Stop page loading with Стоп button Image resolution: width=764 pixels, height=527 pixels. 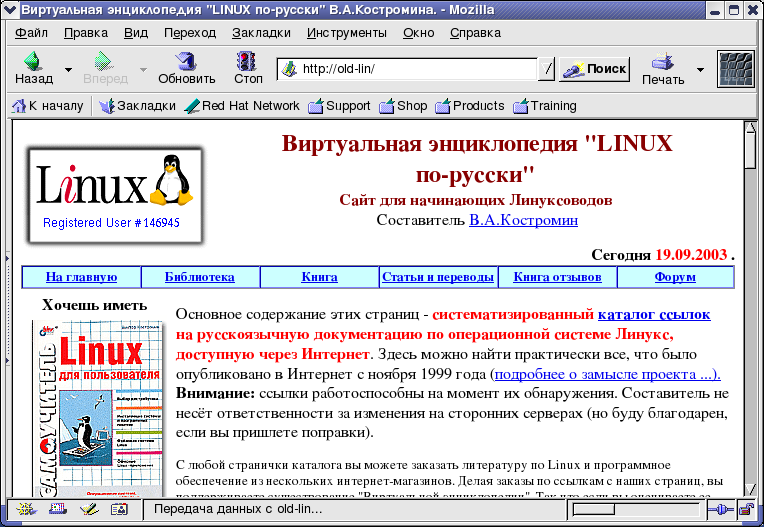click(248, 68)
